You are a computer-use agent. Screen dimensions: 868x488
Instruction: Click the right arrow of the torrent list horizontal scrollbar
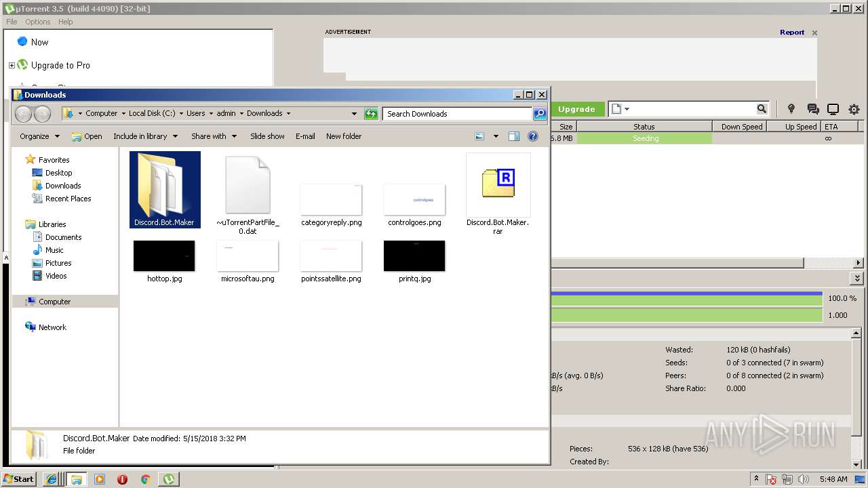pyautogui.click(x=859, y=263)
